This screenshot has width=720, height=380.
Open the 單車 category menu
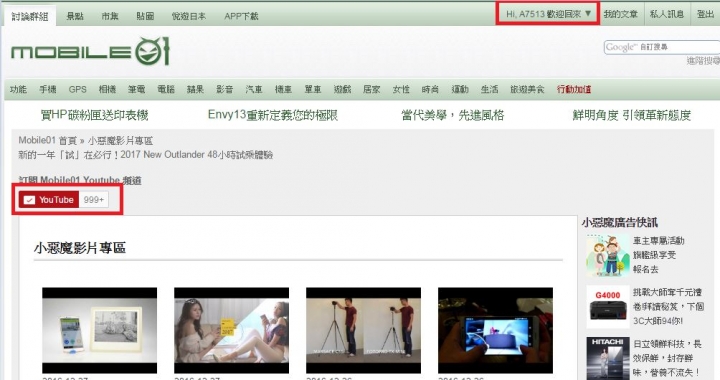[313, 89]
